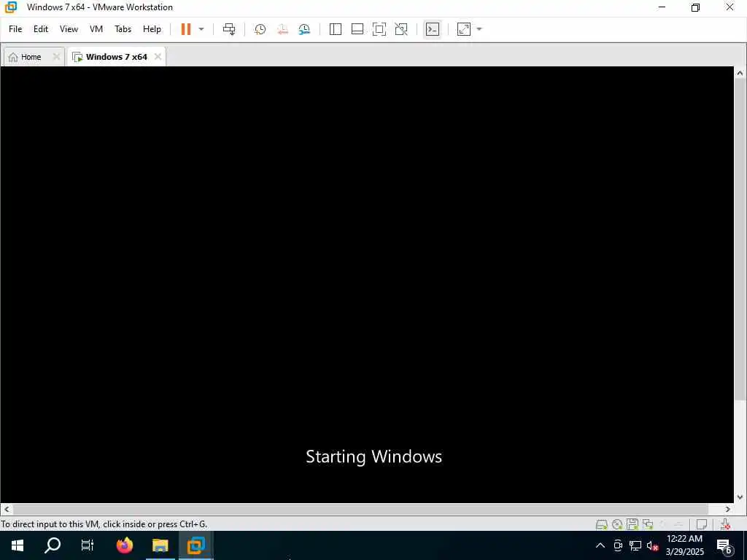The width and height of the screenshot is (747, 560).
Task: Close the Home tab
Action: 56,57
